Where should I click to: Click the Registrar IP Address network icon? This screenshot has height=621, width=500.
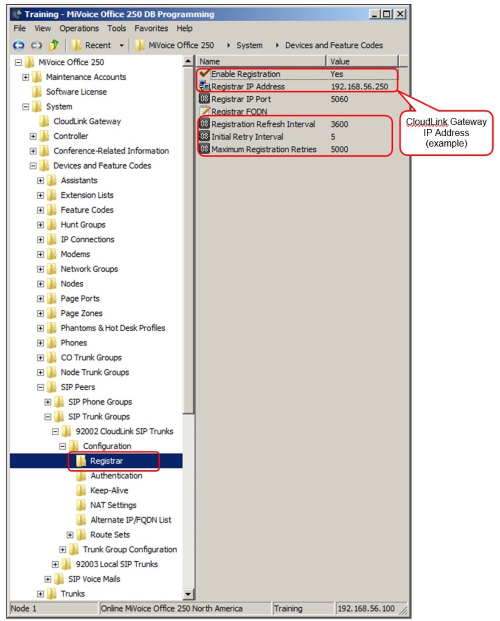coord(204,86)
